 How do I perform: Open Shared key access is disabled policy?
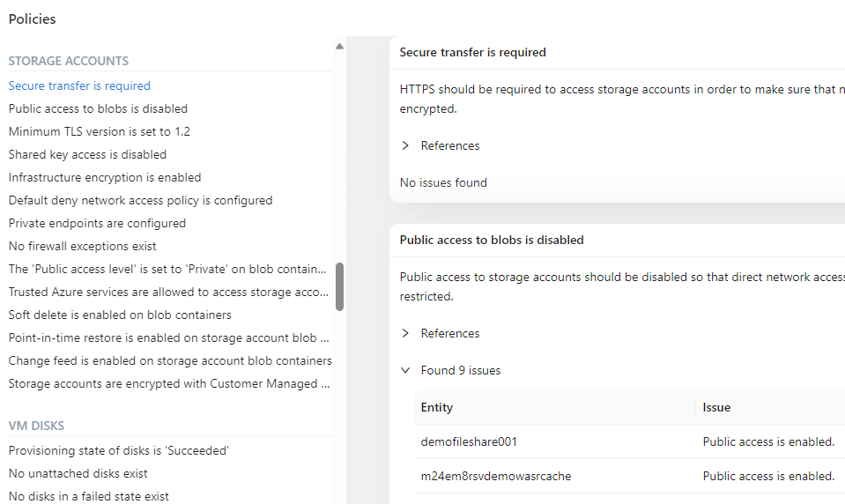87,154
